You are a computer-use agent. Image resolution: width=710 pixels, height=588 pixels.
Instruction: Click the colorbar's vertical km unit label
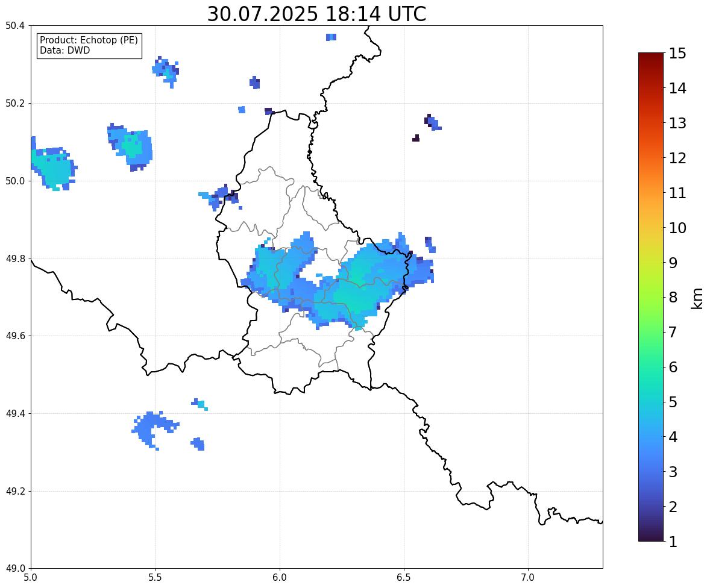tap(697, 298)
